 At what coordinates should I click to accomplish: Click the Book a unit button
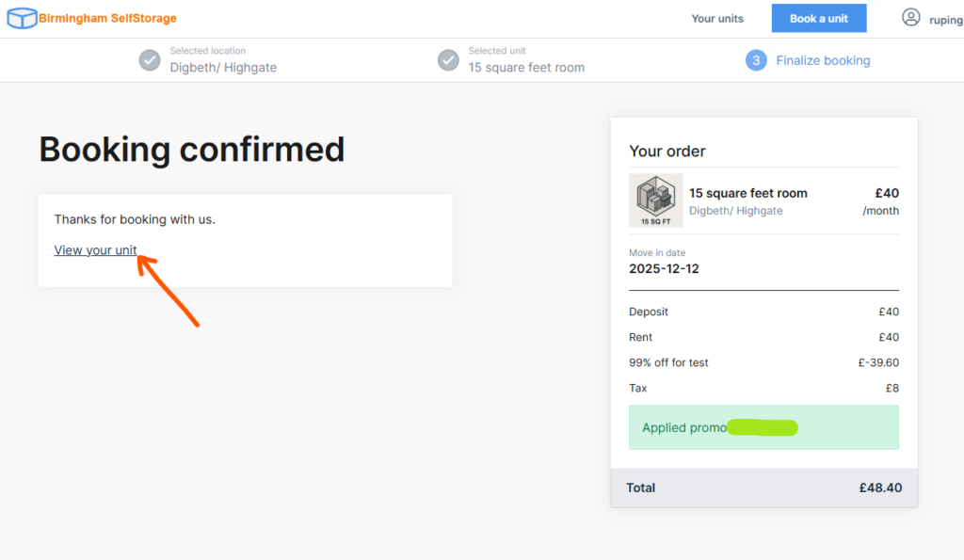pos(818,18)
